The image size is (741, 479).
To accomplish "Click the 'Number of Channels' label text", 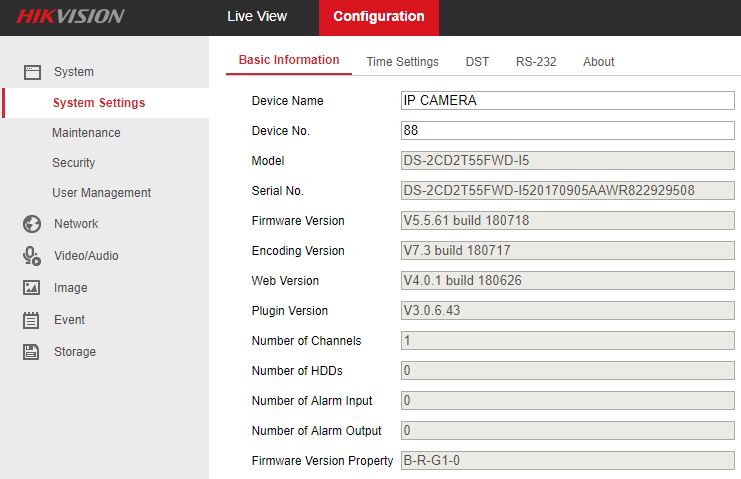I will tap(306, 341).
